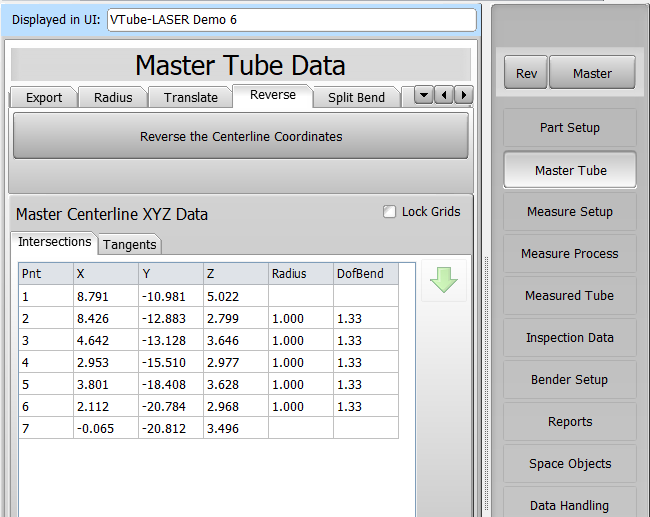650x517 pixels.
Task: Click the Pnt cell numbered 7
Action: pos(46,428)
